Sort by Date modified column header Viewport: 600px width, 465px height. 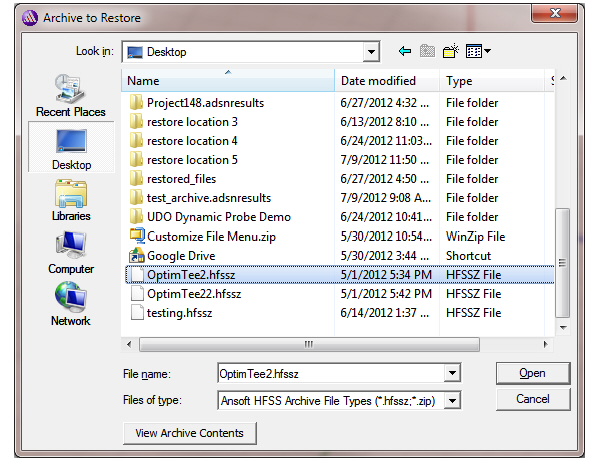click(x=387, y=80)
